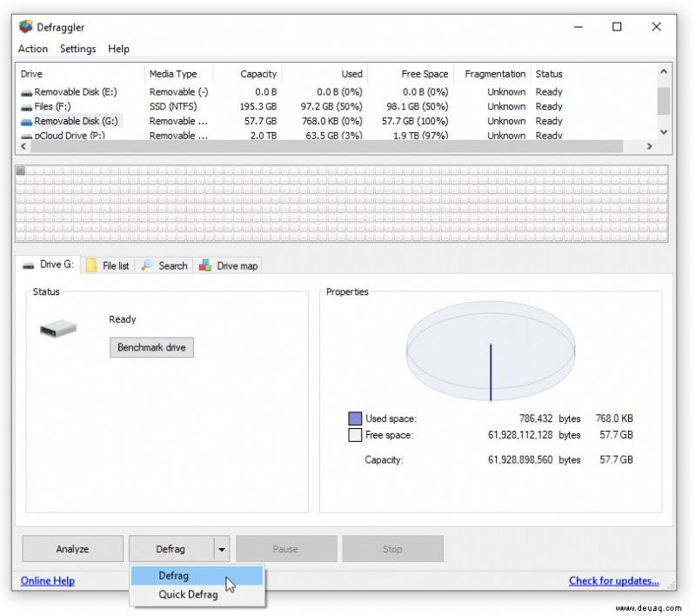The image size is (696, 616).
Task: Choose Quick Defrag from the dropdown menu
Action: point(197,594)
